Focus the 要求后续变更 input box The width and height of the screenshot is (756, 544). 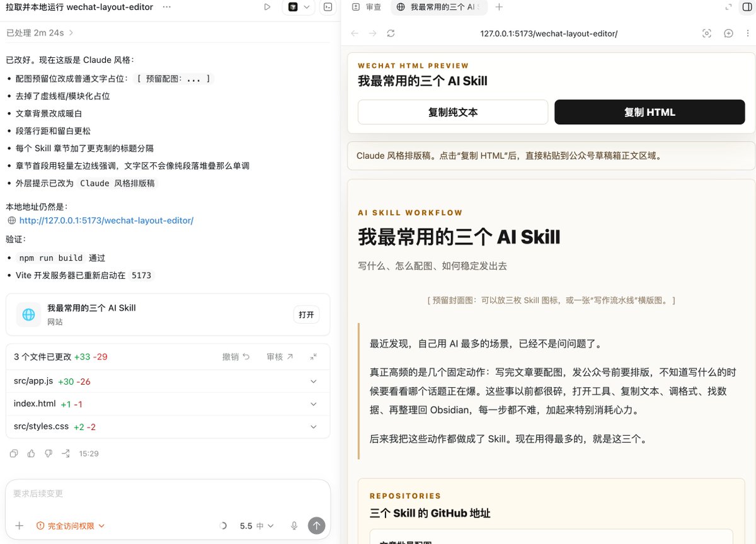pos(168,494)
